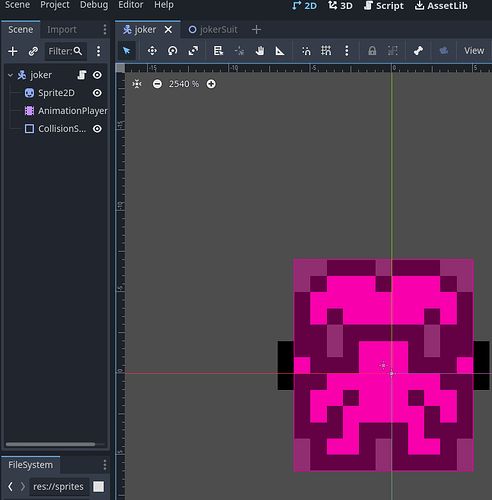Enable the Pan Mode hand tool
The image size is (492, 500).
pyautogui.click(x=260, y=51)
